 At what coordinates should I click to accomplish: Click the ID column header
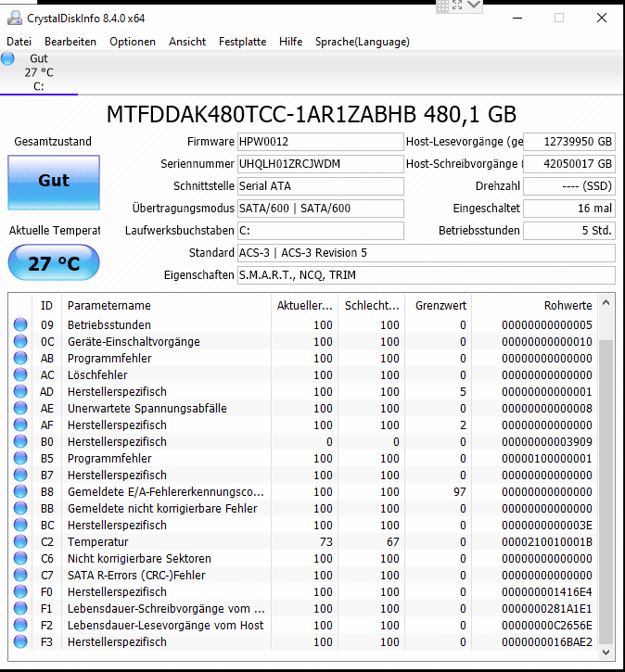click(x=46, y=306)
